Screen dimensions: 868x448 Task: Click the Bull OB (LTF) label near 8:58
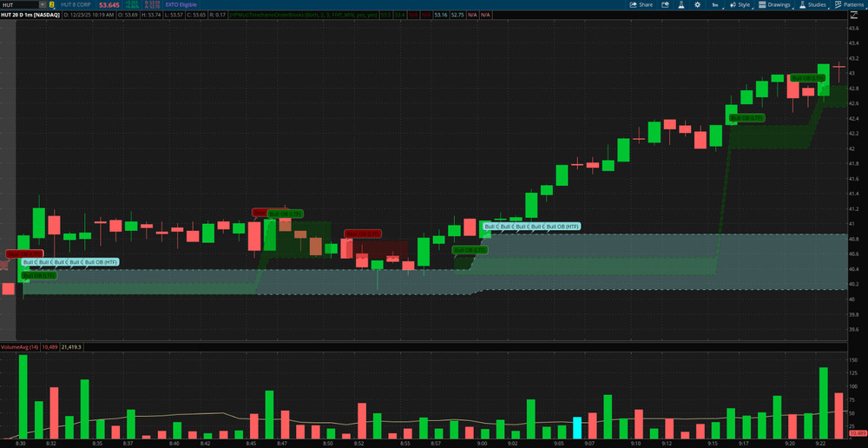[x=470, y=250]
